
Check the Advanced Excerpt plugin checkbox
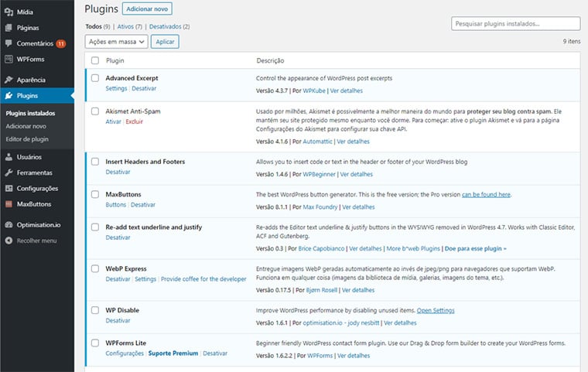tap(95, 78)
